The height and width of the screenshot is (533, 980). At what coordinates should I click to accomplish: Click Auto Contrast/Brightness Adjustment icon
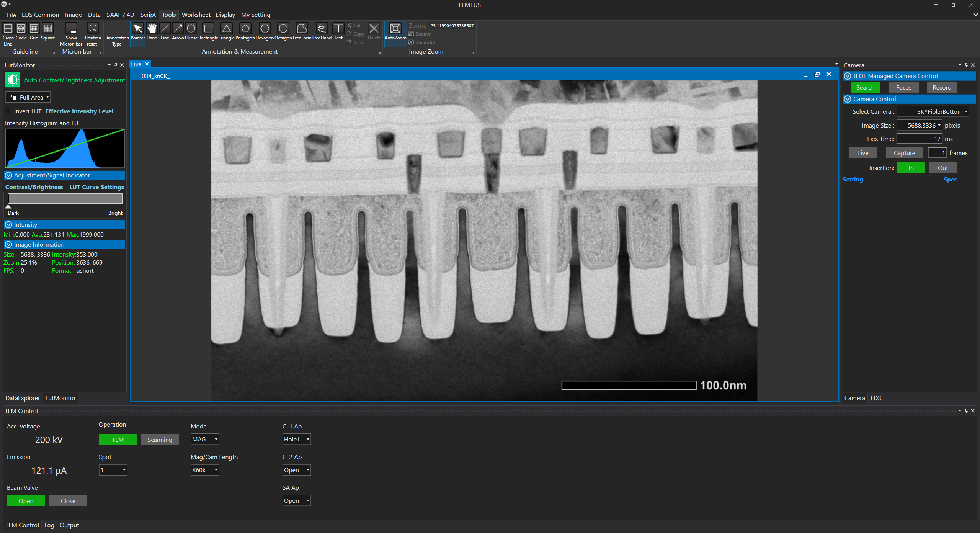13,80
